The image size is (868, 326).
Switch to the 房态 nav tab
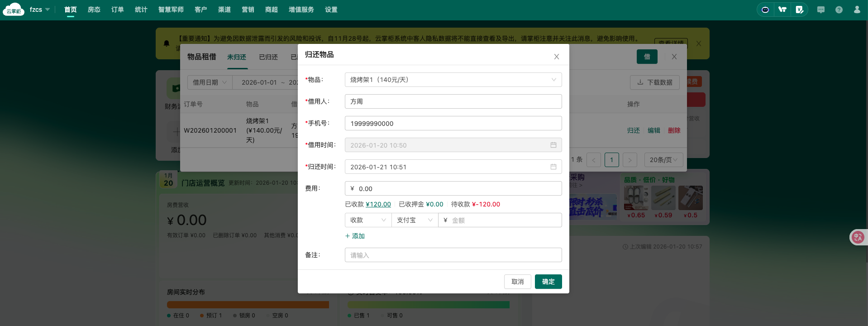pyautogui.click(x=94, y=10)
